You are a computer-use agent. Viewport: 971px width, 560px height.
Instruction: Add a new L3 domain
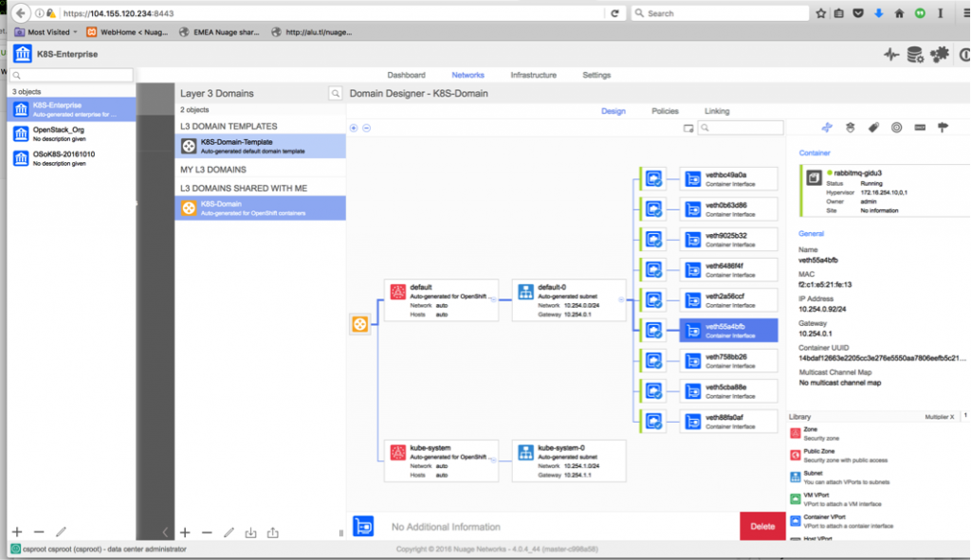(185, 533)
